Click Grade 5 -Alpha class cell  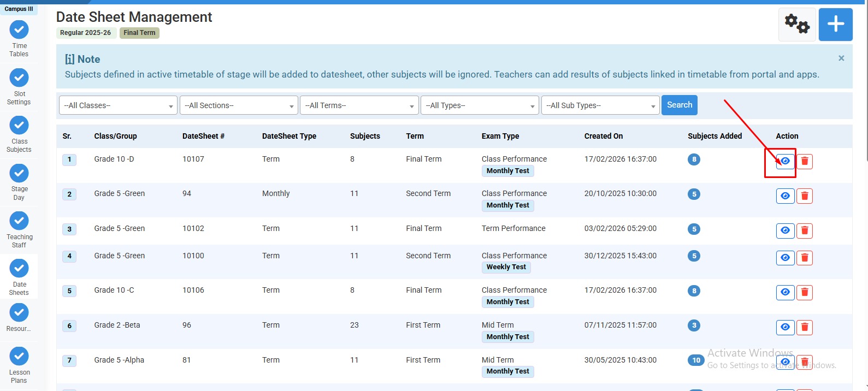point(119,360)
